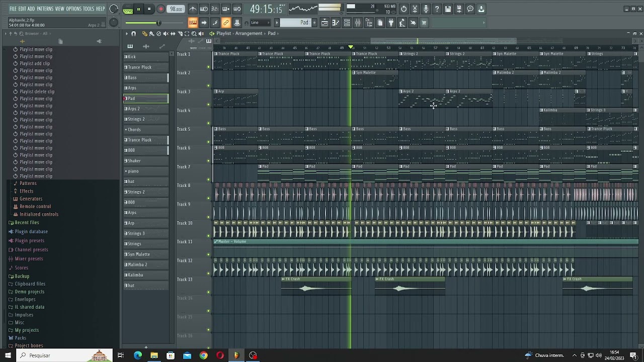Screen dimensions: 644x362
Task: Expand the Mixer presets folder
Action: [x=29, y=259]
